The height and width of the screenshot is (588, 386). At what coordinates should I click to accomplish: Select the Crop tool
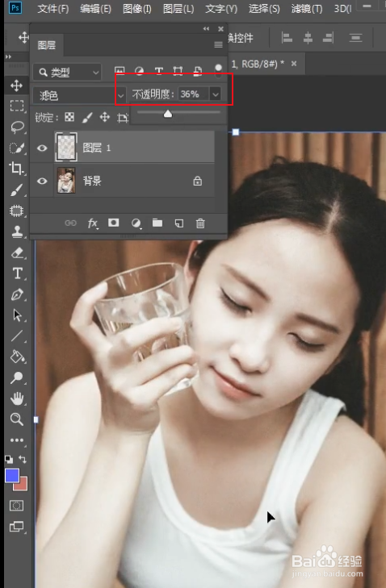16,169
